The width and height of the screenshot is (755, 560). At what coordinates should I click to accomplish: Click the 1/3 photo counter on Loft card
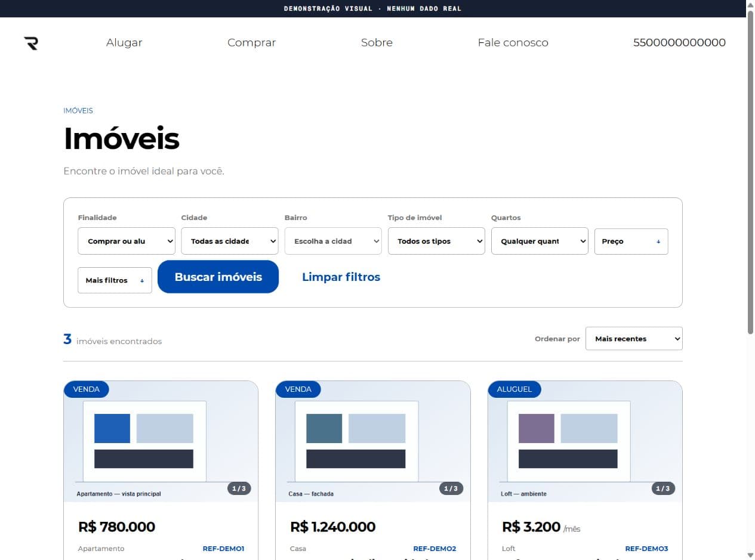663,488
